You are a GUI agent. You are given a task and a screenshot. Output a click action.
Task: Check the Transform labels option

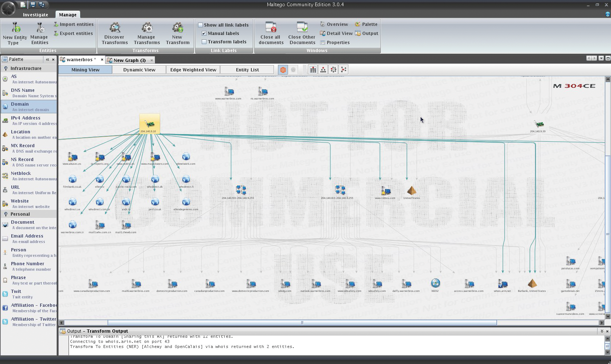point(204,42)
